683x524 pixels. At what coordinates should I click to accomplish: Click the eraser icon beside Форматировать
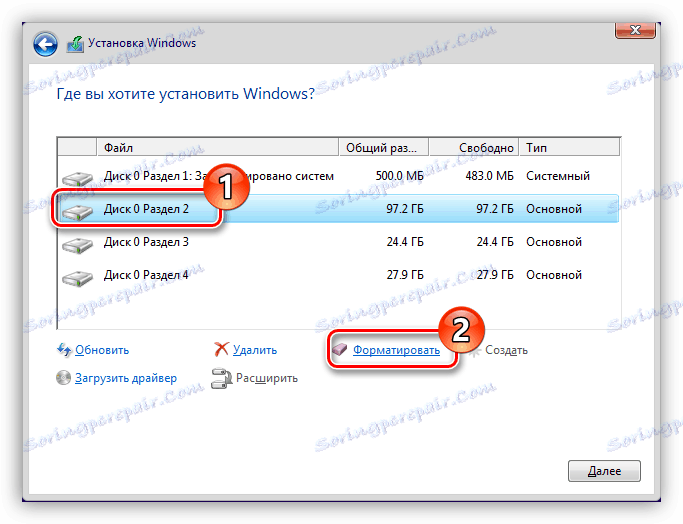340,349
